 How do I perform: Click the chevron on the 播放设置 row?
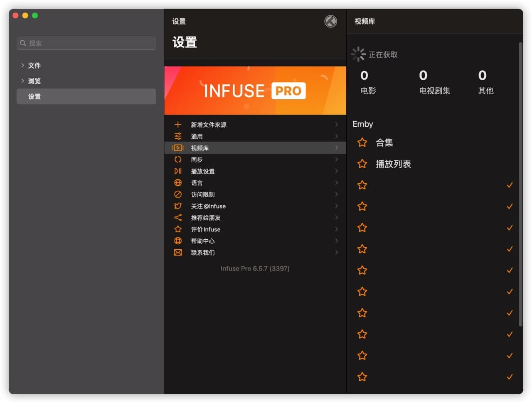pos(336,171)
